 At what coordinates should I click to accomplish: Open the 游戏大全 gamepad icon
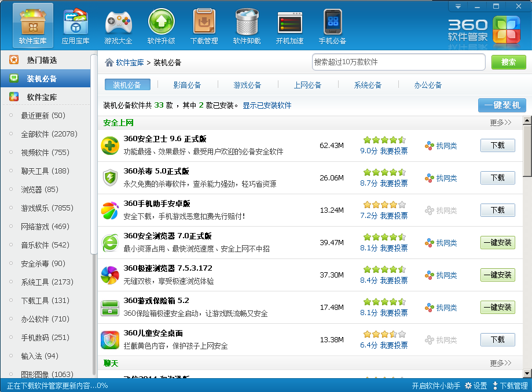(118, 26)
